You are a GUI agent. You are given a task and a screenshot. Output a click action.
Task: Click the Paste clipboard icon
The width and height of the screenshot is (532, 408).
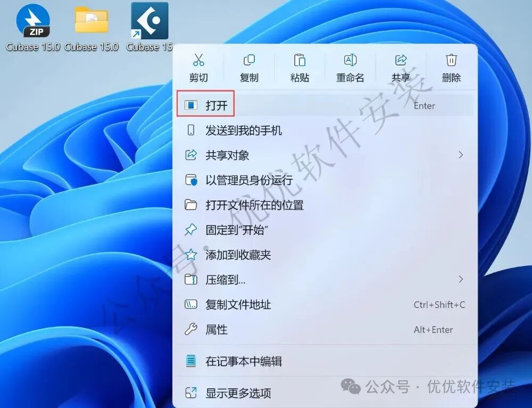300,60
